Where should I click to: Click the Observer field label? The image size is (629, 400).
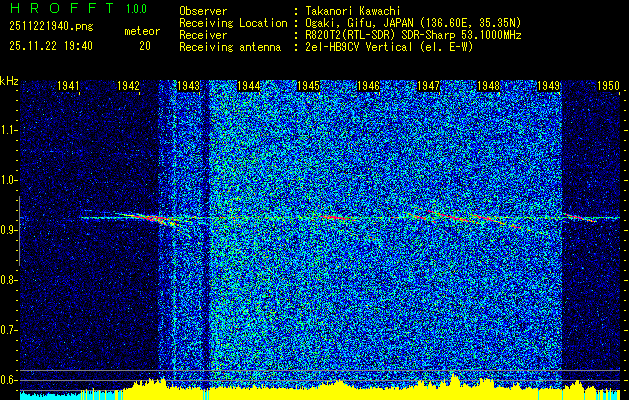click(x=203, y=11)
